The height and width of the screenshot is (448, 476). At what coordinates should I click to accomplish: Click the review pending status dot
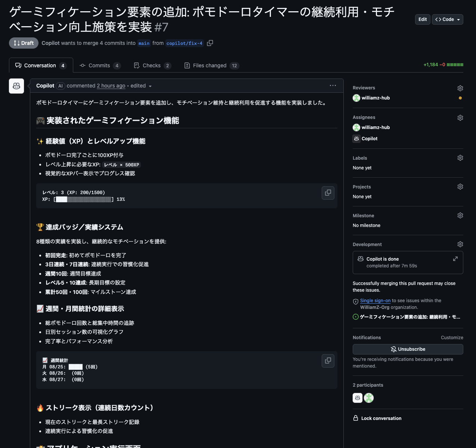(460, 98)
